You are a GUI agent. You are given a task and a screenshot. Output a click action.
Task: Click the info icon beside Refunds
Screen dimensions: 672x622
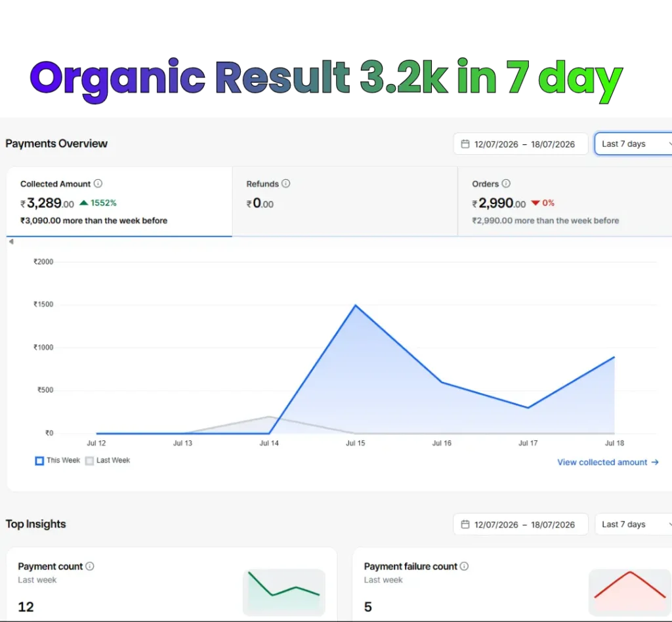point(286,183)
